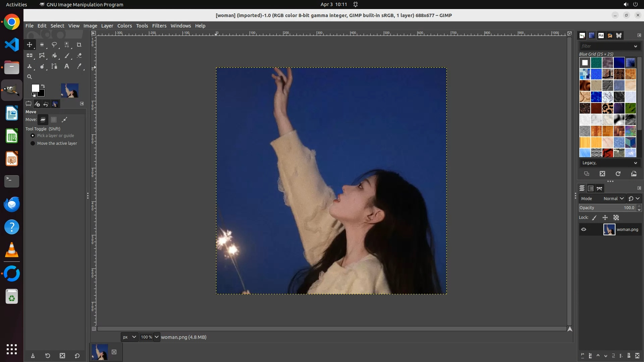644x362 pixels.
Task: Select the Paintbrush tool
Action: click(x=67, y=56)
